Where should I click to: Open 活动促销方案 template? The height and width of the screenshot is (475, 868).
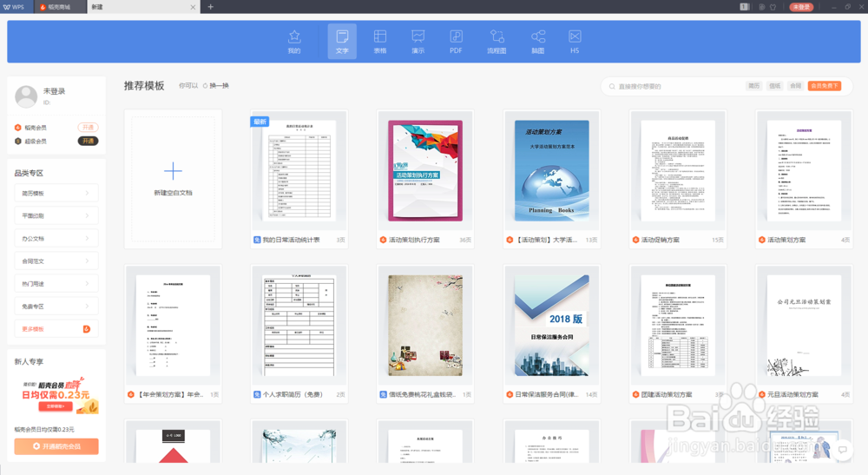(x=678, y=179)
